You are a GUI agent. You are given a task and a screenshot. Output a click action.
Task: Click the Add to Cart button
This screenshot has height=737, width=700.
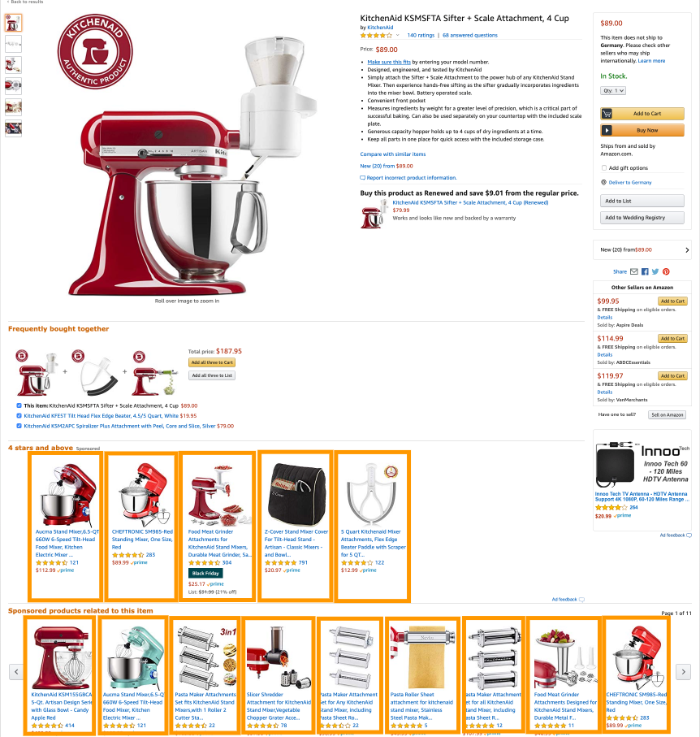coord(642,114)
